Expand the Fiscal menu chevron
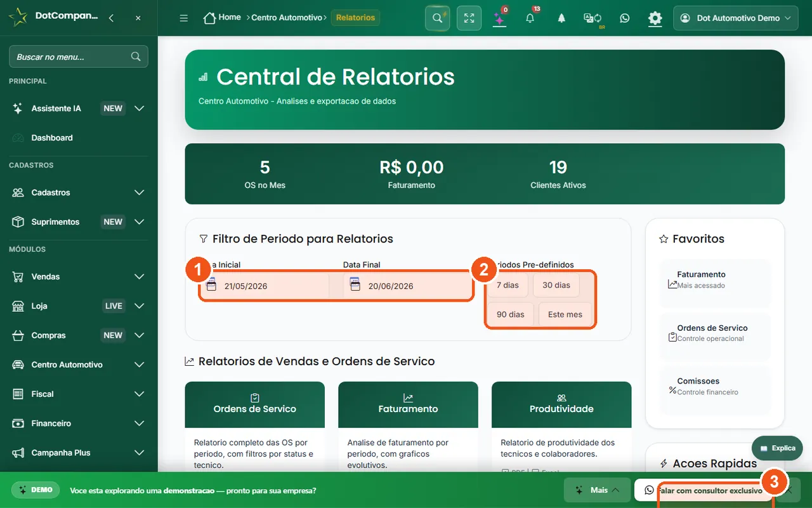 pos(140,394)
